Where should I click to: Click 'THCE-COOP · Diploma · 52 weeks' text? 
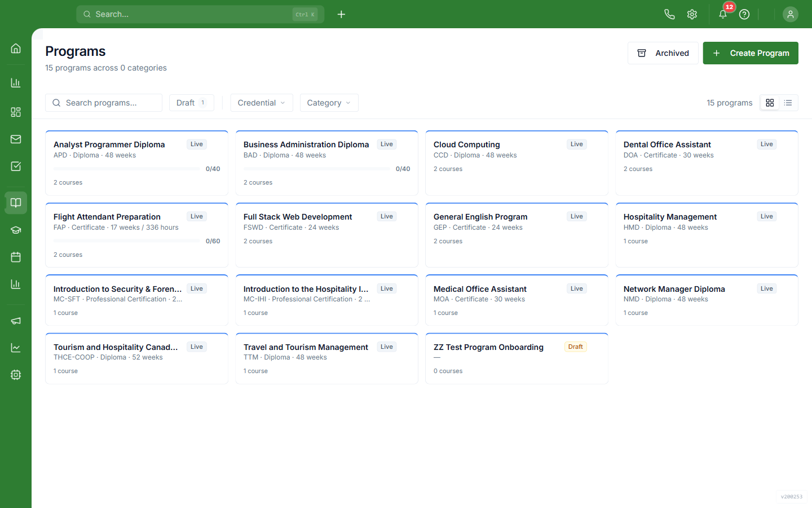tap(108, 357)
